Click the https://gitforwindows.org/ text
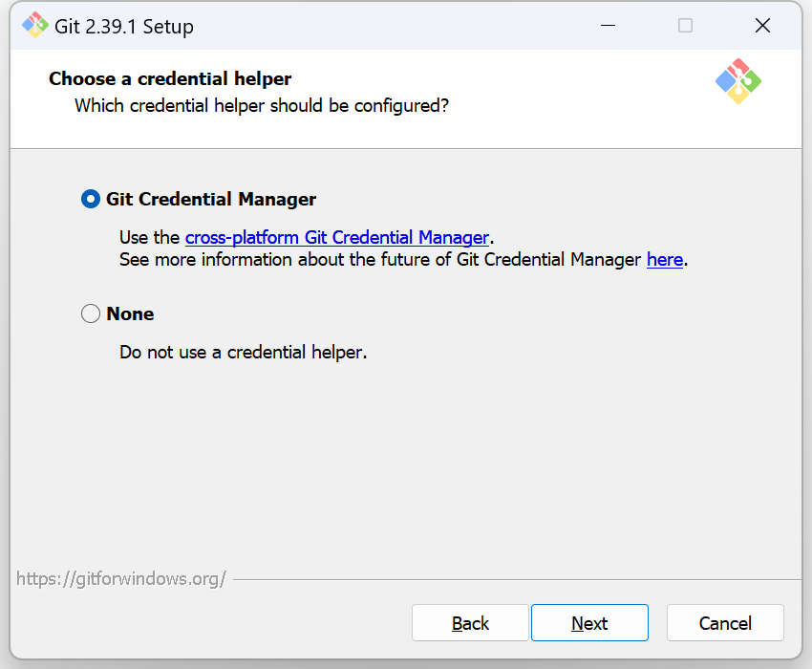Viewport: 812px width, 669px height. (x=121, y=578)
